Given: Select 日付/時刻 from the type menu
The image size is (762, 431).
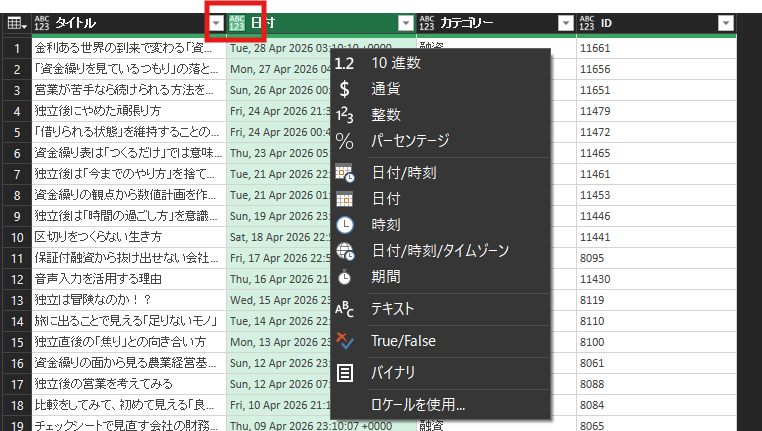Looking at the screenshot, I should 403,173.
